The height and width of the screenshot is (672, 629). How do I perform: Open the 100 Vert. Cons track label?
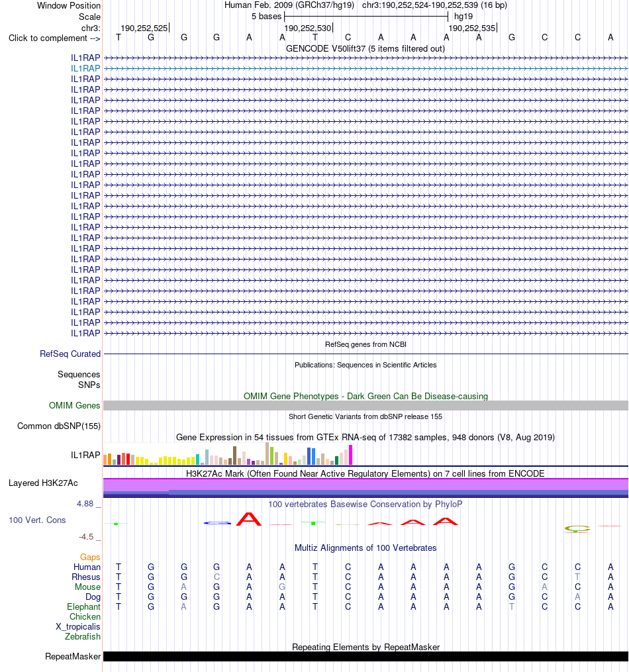point(37,520)
